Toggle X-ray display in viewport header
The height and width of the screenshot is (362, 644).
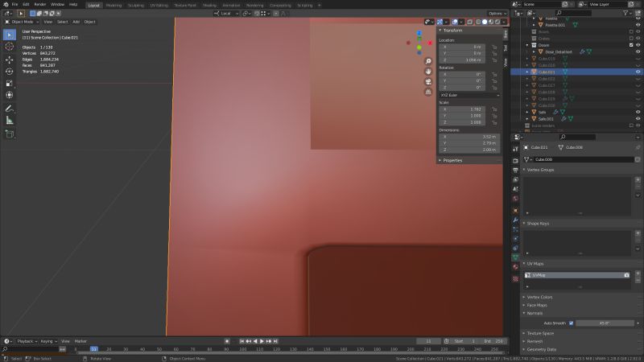pyautogui.click(x=470, y=22)
